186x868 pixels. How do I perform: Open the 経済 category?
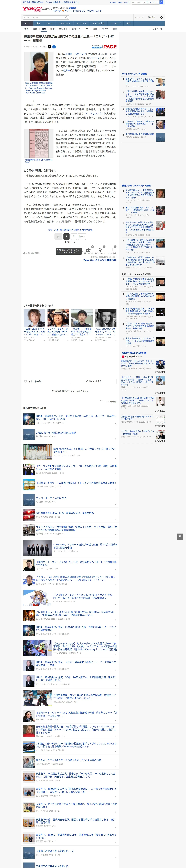click(52, 29)
